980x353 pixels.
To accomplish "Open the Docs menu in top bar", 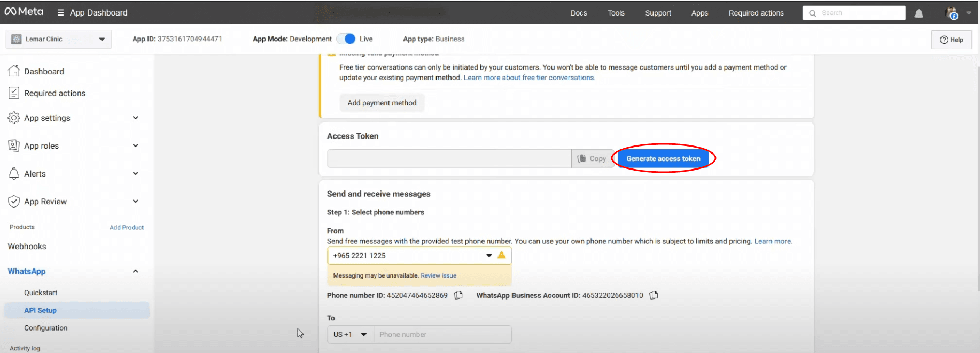I will tap(578, 13).
